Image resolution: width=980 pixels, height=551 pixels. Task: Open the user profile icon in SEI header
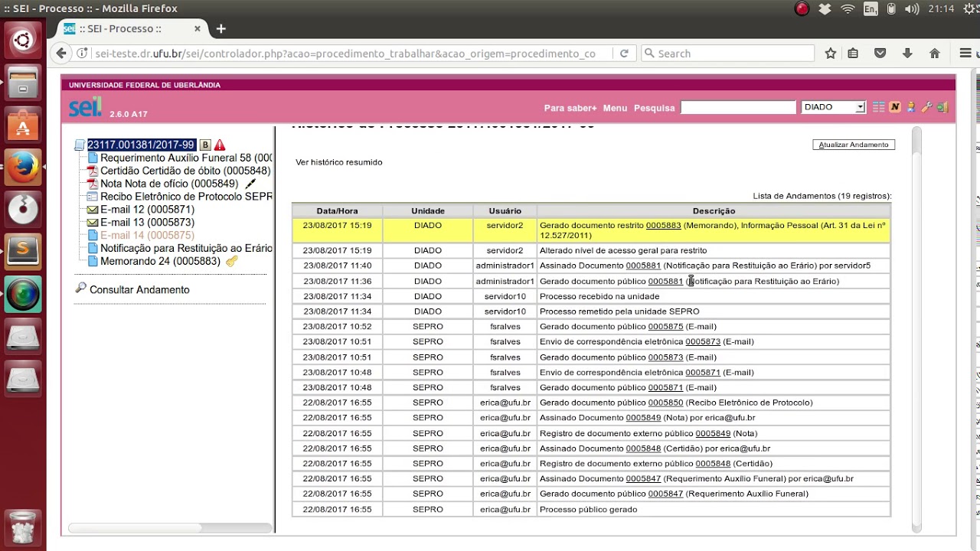pyautogui.click(x=910, y=107)
